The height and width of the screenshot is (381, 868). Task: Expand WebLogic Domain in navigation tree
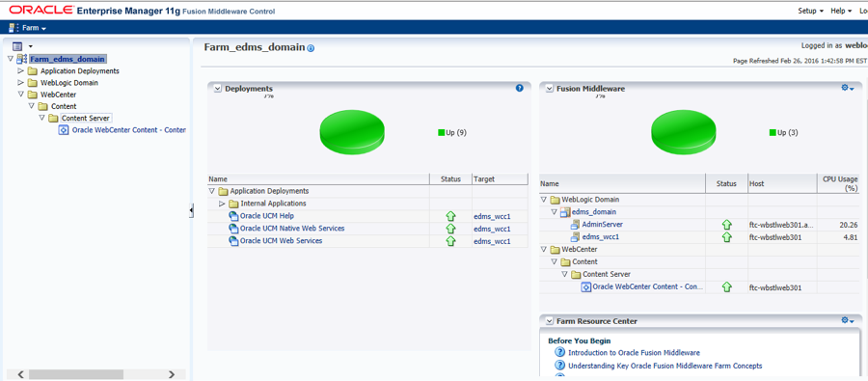(x=21, y=83)
